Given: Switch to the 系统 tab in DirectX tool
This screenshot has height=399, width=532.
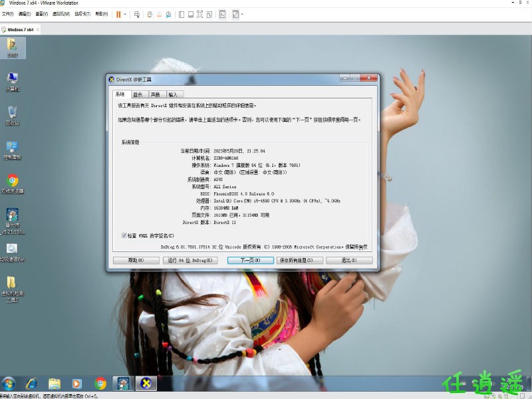Looking at the screenshot, I should [x=122, y=94].
